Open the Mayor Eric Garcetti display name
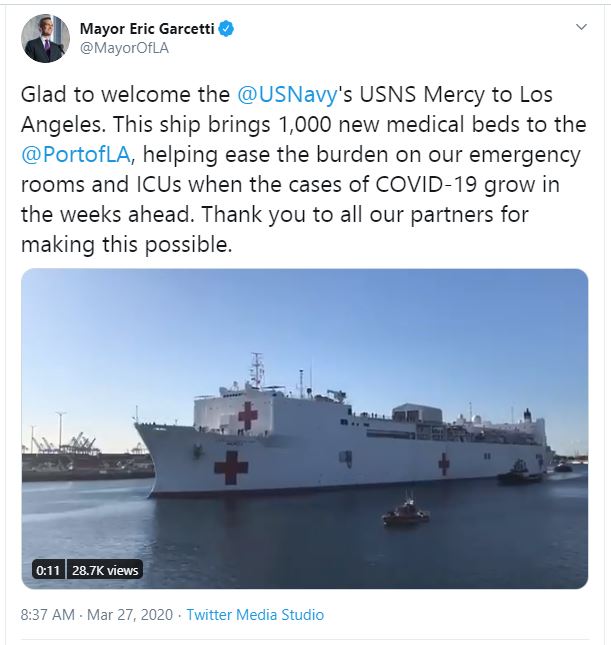Screen dimensions: 611x645 (147, 29)
